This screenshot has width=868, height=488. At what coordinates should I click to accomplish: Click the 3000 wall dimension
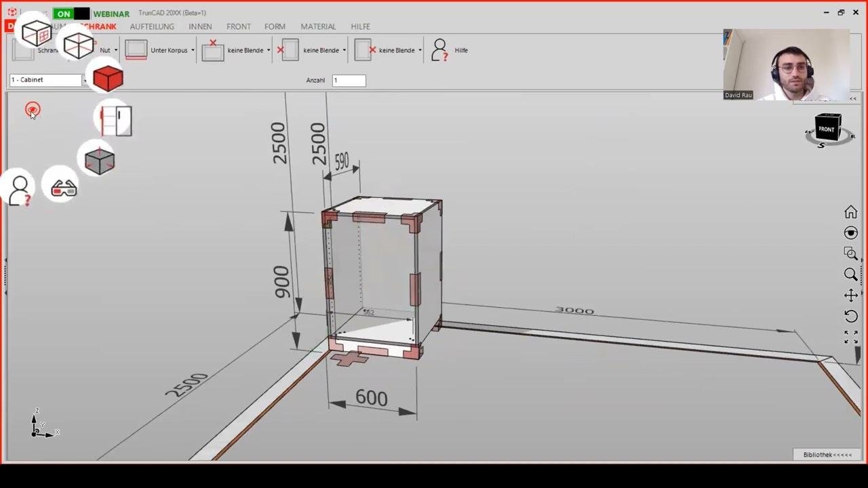point(574,310)
